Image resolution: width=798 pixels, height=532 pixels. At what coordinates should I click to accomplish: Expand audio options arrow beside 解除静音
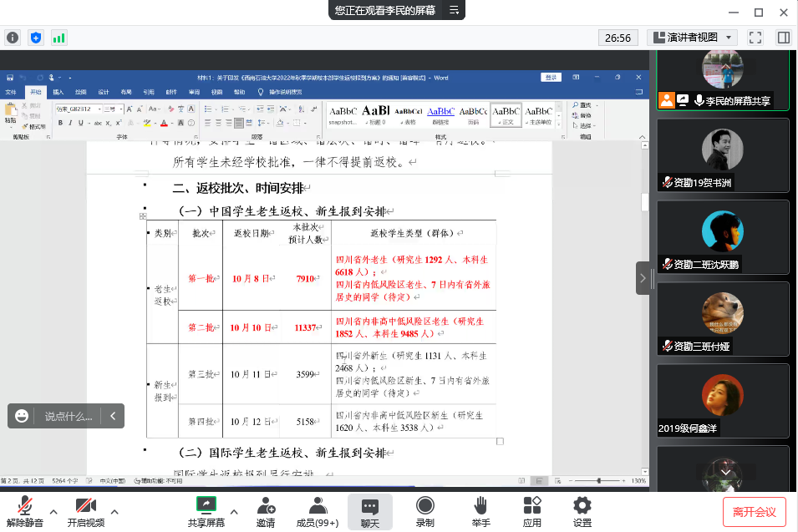(x=53, y=511)
